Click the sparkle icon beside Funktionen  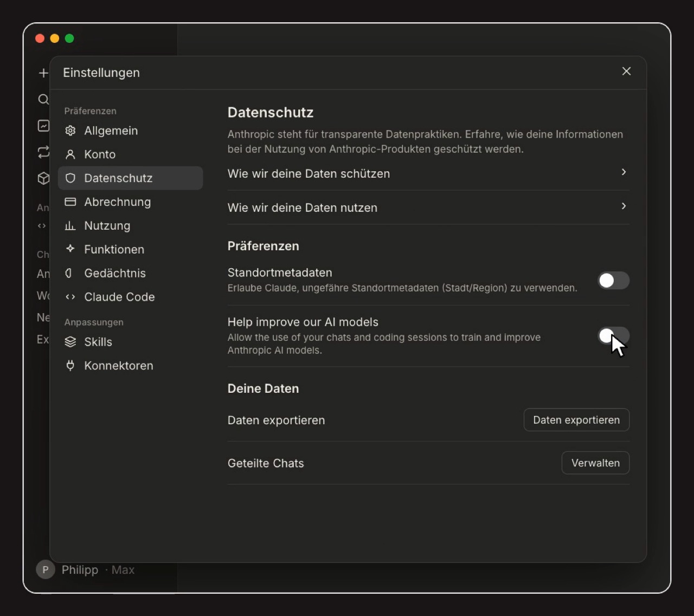coord(70,249)
